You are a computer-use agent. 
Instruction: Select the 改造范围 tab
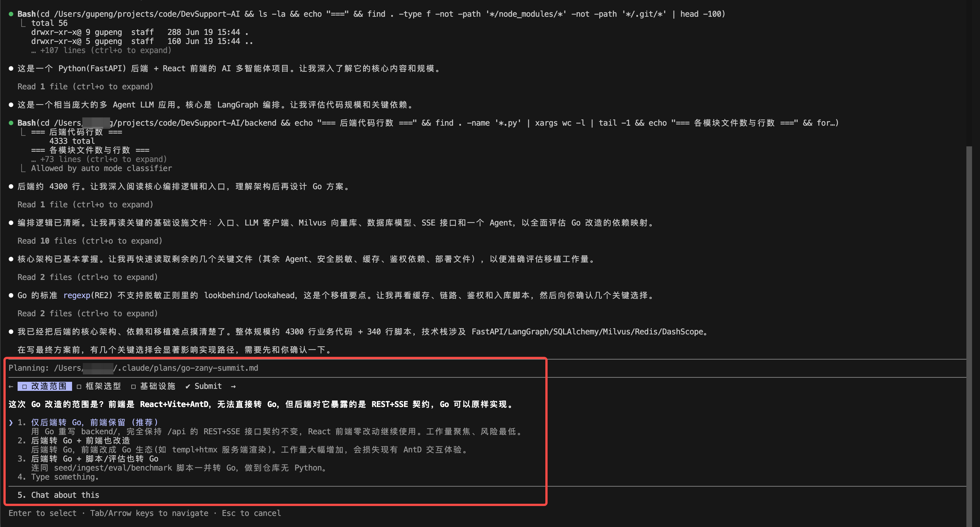[x=45, y=386]
